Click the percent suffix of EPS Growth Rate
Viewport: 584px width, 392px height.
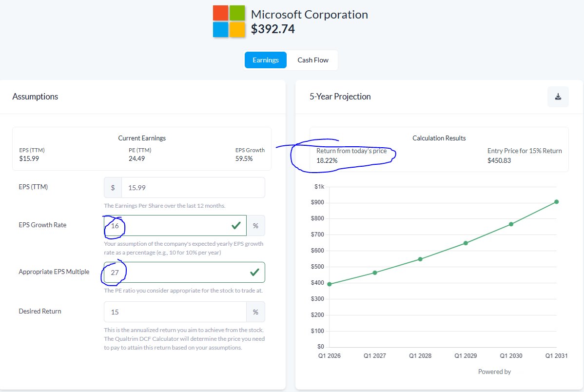point(255,225)
